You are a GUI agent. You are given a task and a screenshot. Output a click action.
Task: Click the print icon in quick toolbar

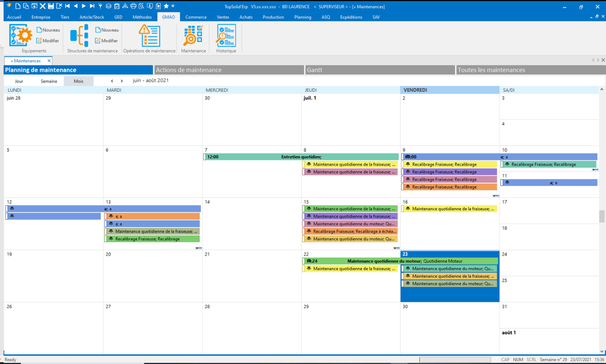coord(133,6)
